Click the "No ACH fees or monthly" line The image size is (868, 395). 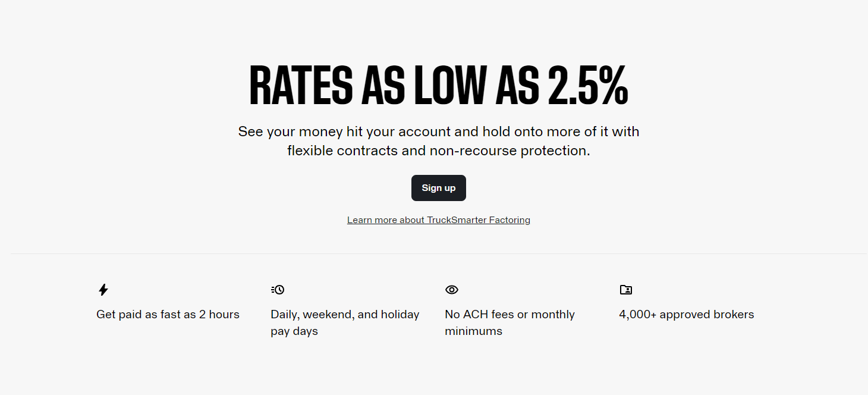click(510, 315)
